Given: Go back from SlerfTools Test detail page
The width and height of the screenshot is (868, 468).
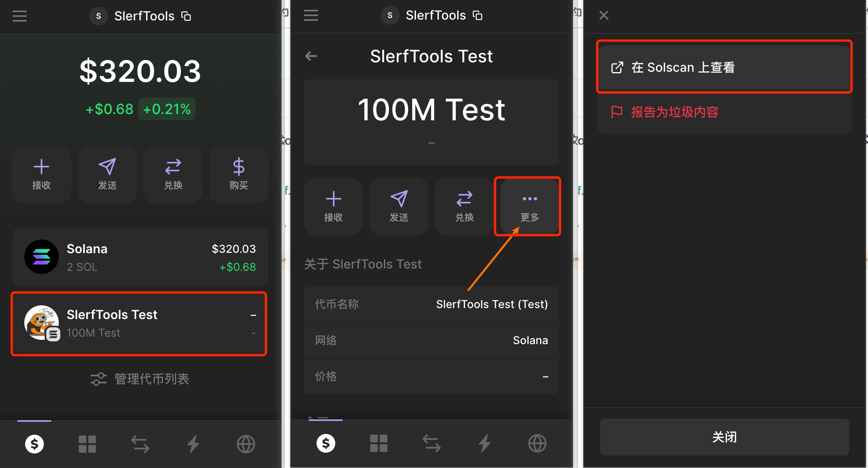Looking at the screenshot, I should [311, 56].
